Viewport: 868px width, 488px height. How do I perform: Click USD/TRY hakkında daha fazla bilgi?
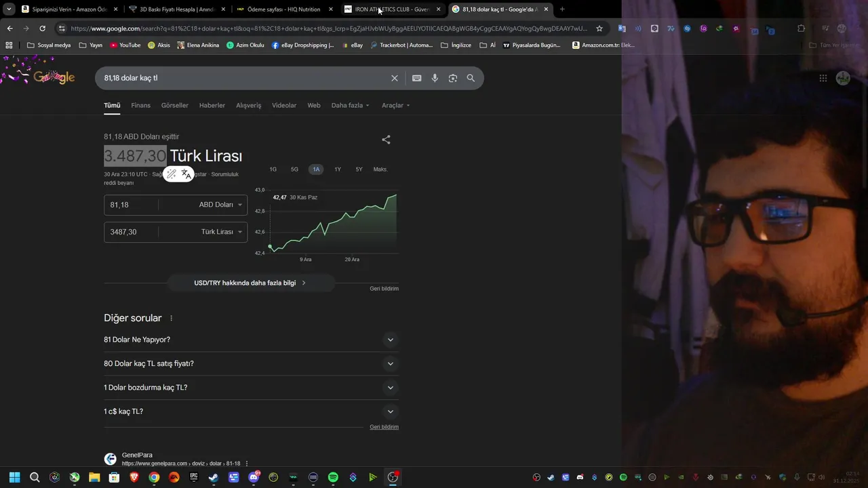pyautogui.click(x=250, y=283)
